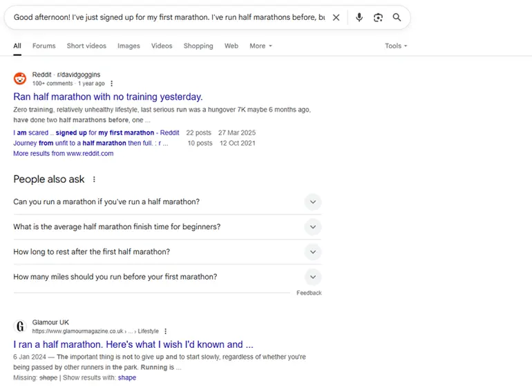Open the More search filters dropdown
Screen dimensions: 532x392
tap(260, 46)
